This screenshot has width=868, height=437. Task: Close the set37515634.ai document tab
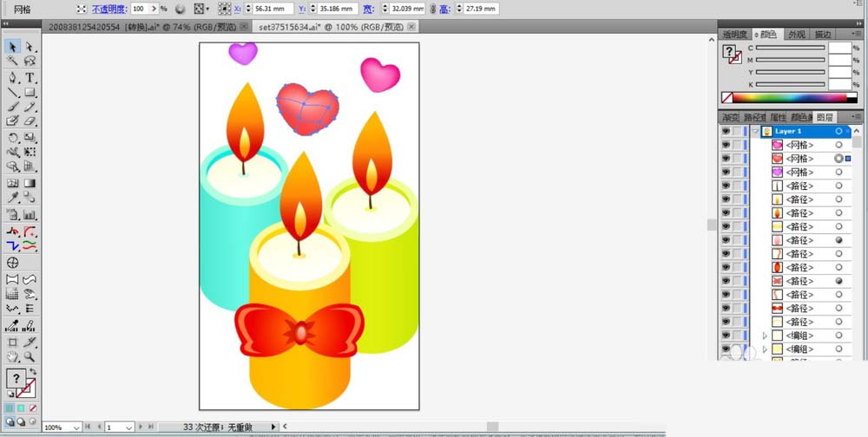(x=411, y=26)
